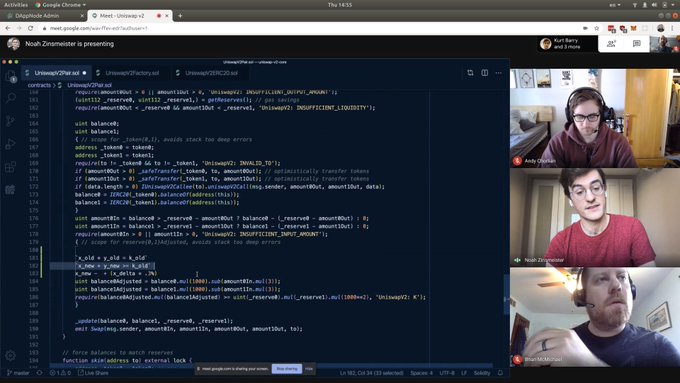Expand the editor's more actions ellipsis

click(498, 73)
